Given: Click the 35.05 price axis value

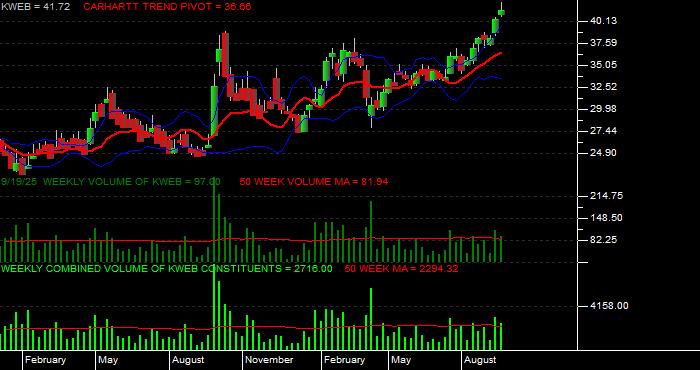Looking at the screenshot, I should click(x=604, y=65).
